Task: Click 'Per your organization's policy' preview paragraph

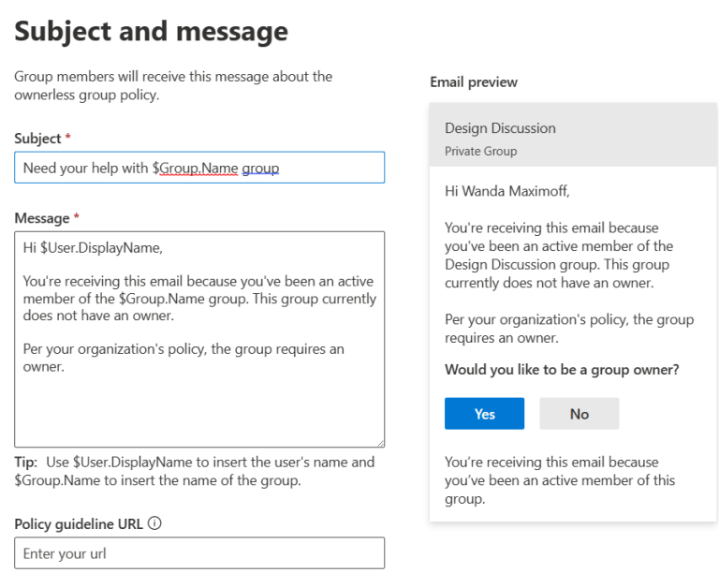Action: 569,329
